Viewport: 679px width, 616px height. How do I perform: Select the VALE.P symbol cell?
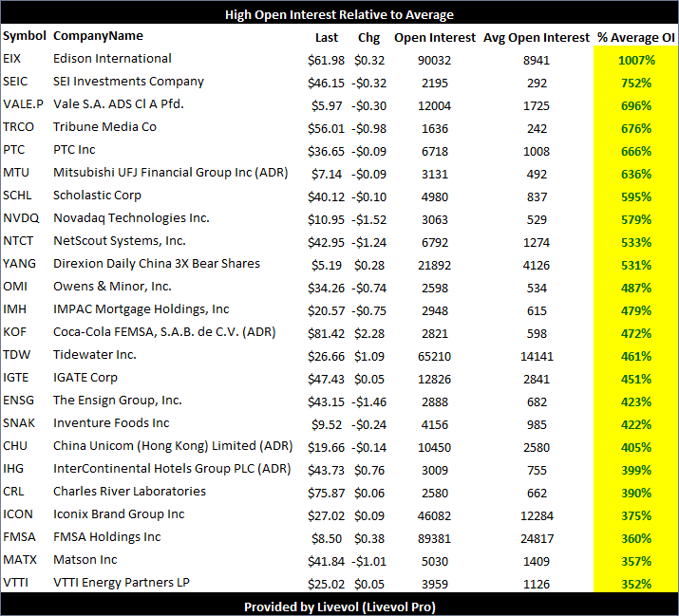pos(23,104)
